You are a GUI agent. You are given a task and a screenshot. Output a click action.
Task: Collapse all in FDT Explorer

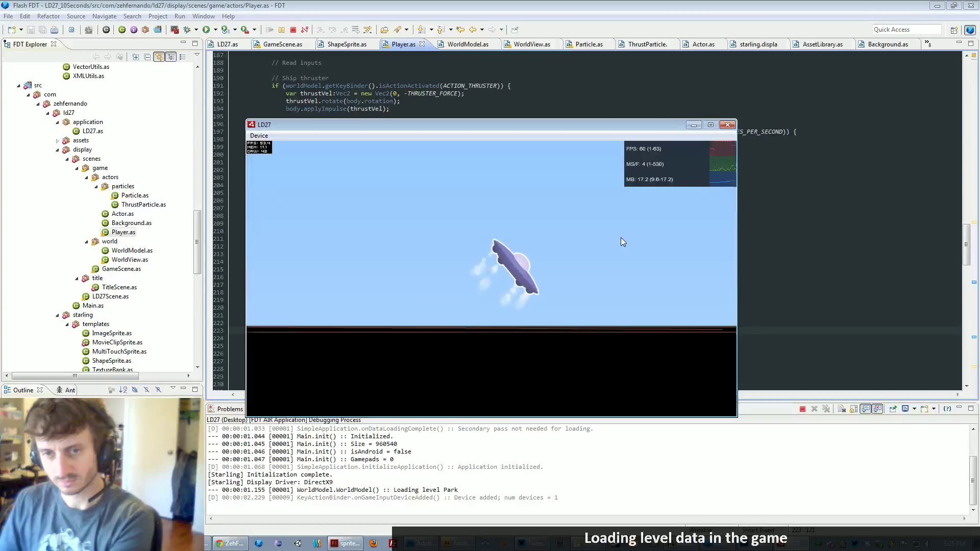pos(148,57)
